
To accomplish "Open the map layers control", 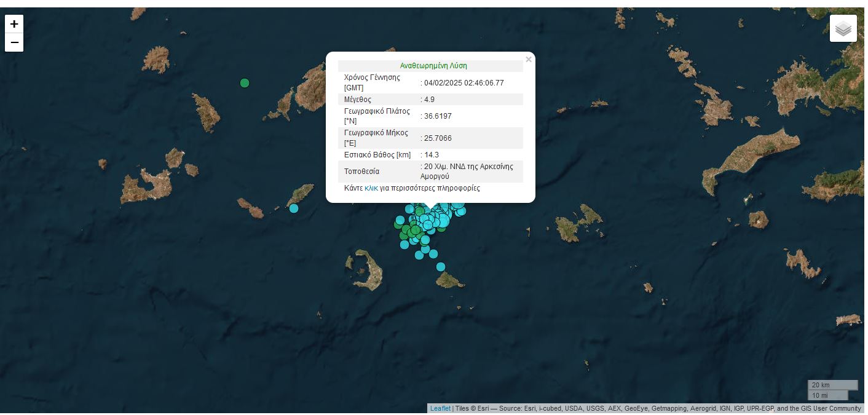I will [843, 28].
